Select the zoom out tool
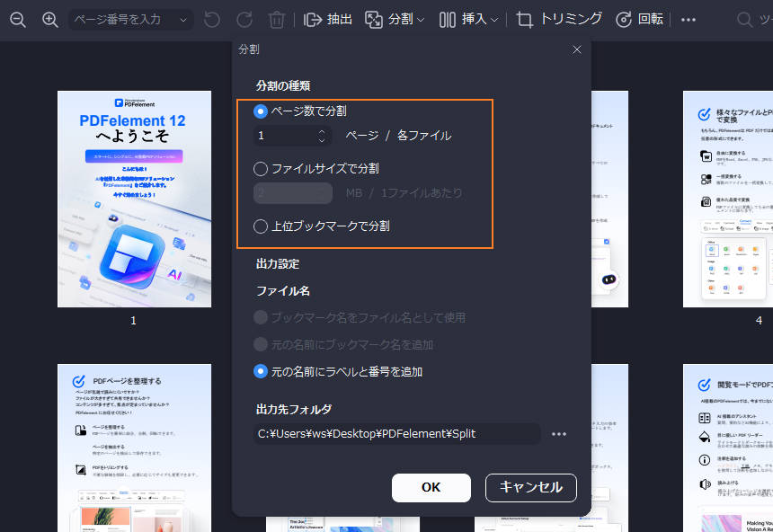773x532 pixels. point(18,19)
